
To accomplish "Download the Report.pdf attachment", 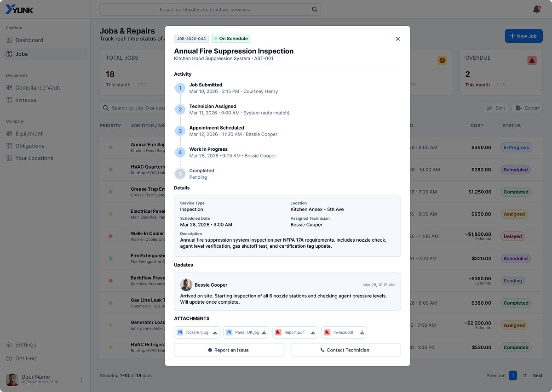I will pyautogui.click(x=313, y=332).
